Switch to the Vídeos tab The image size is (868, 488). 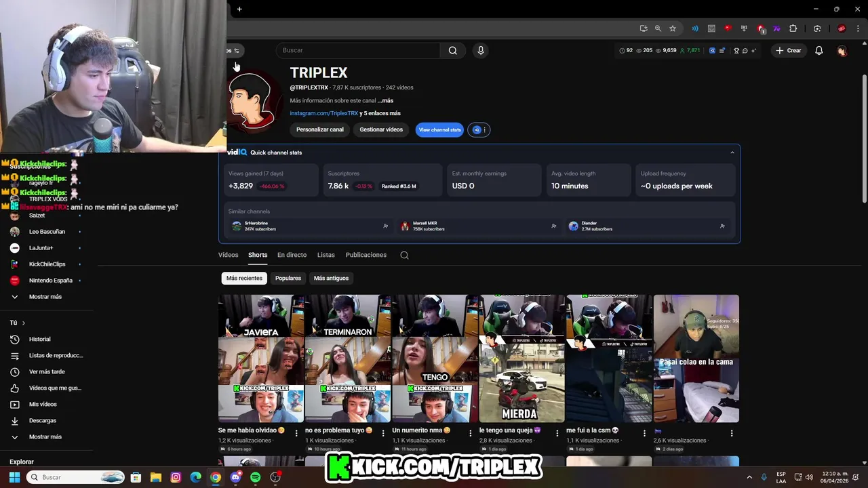tap(229, 255)
